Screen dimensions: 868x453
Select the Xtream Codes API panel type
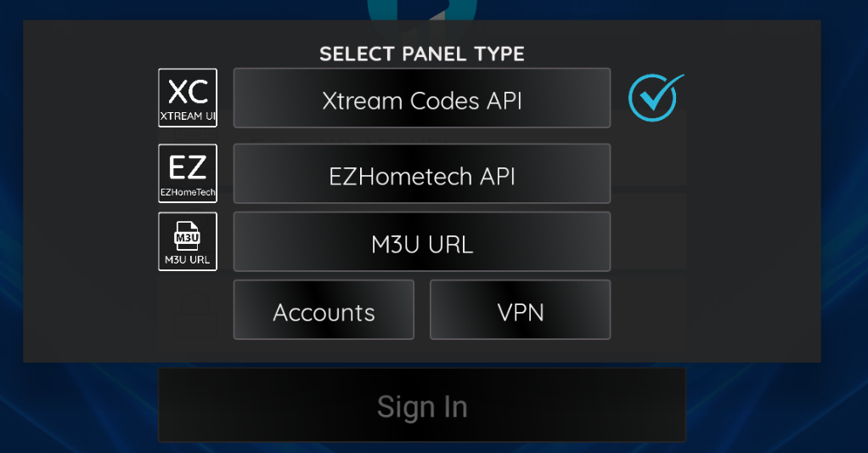[x=421, y=99]
